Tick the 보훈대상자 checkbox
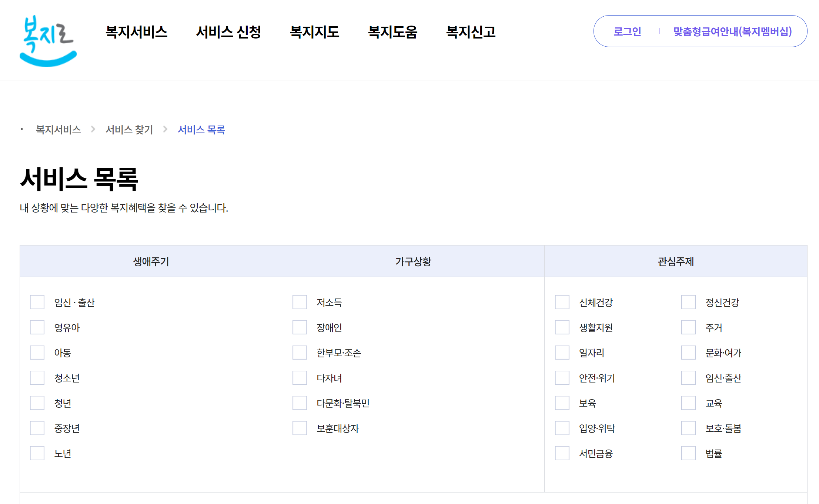The image size is (819, 504). pos(300,428)
